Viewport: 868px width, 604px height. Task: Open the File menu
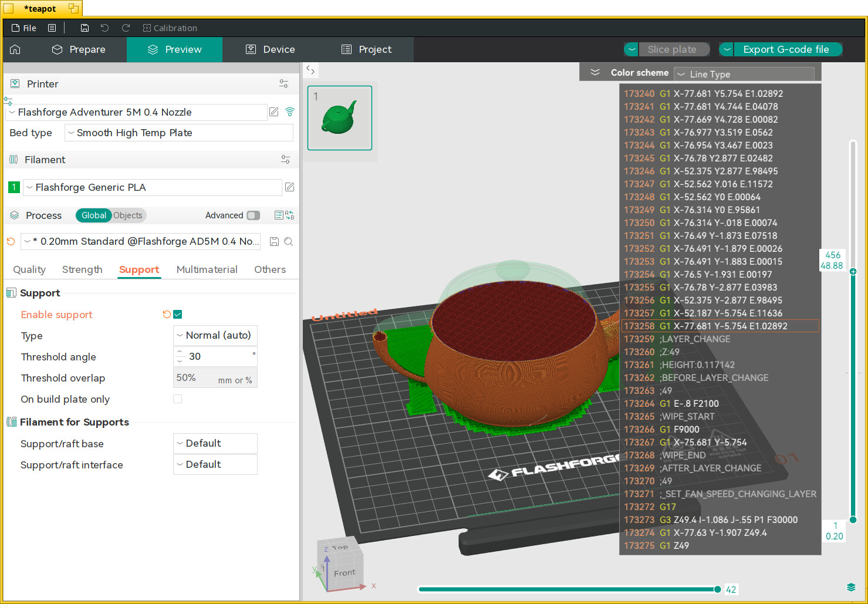(x=24, y=28)
